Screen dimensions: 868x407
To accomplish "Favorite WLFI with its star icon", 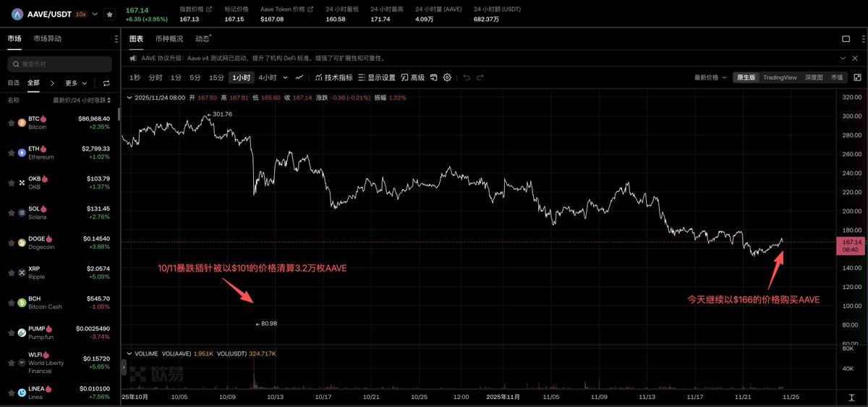I will [x=11, y=363].
